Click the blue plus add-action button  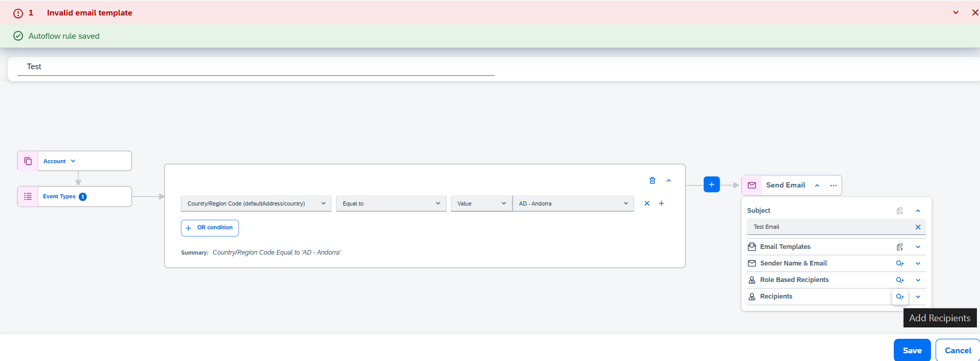pyautogui.click(x=712, y=184)
